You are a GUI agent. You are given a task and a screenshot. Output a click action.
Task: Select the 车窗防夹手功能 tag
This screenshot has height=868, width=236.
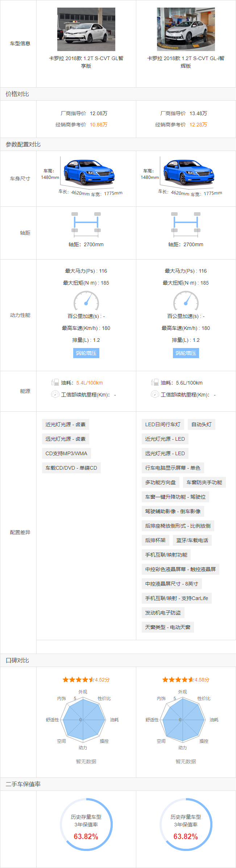pyautogui.click(x=204, y=482)
